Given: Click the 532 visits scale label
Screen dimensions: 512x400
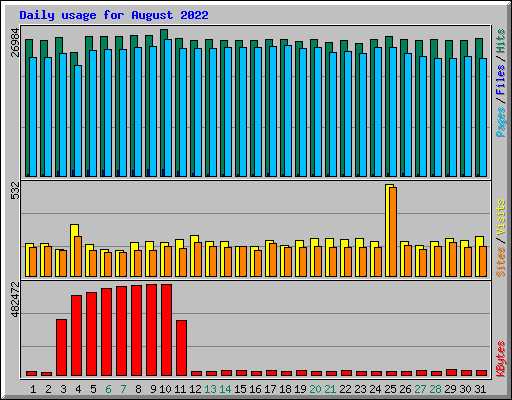Looking at the screenshot, I should (x=15, y=191).
